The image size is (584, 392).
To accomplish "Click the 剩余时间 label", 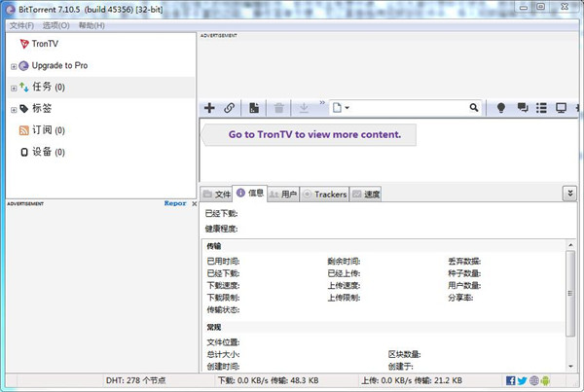I will tap(344, 262).
